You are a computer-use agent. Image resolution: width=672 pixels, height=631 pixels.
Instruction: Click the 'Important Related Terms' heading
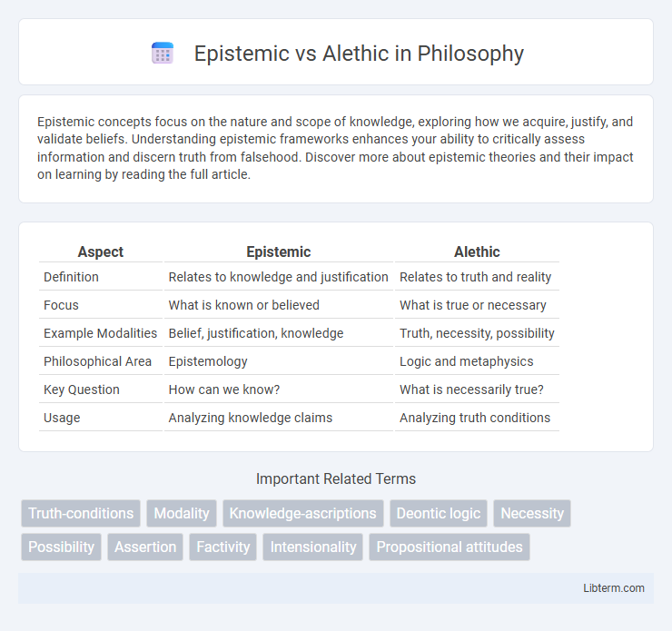(x=336, y=479)
